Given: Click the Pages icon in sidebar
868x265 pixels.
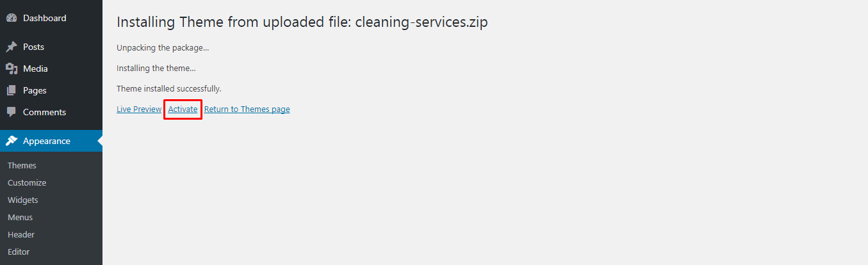Looking at the screenshot, I should 12,91.
